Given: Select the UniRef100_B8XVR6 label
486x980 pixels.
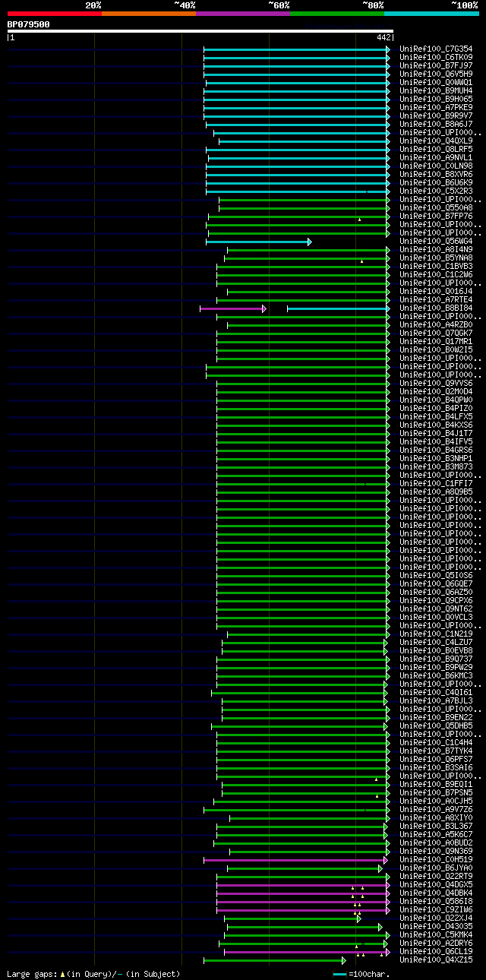Looking at the screenshot, I should pos(436,175).
